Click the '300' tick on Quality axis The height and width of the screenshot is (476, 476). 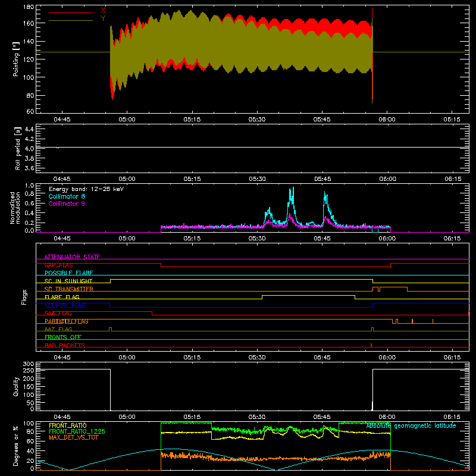tap(29, 364)
